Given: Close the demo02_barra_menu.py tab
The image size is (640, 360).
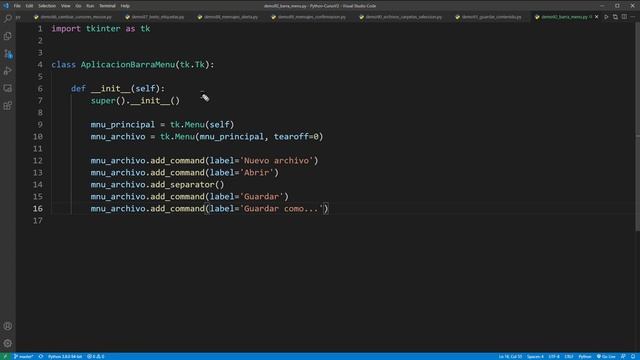Looking at the screenshot, I should coord(597,17).
